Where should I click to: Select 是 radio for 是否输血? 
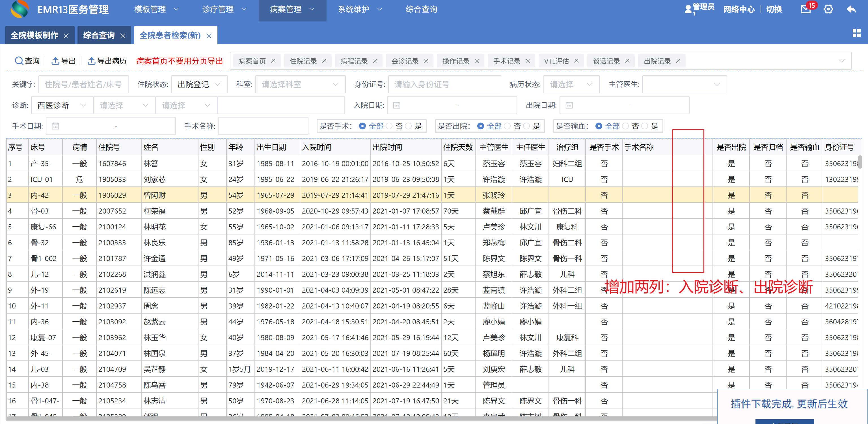645,126
